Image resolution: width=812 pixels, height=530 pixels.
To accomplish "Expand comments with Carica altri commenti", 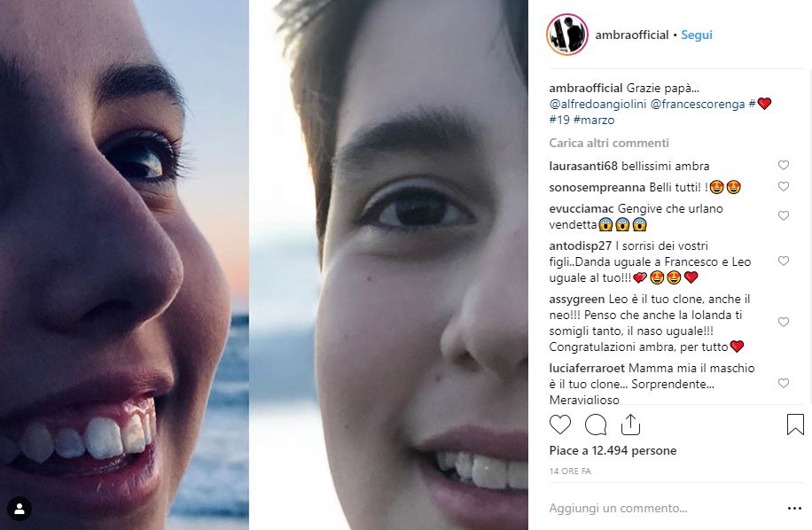I will click(609, 144).
